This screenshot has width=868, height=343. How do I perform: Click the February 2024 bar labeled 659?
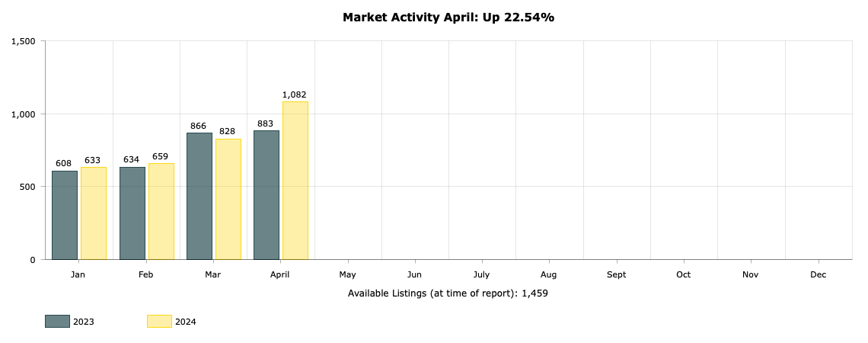(x=161, y=211)
